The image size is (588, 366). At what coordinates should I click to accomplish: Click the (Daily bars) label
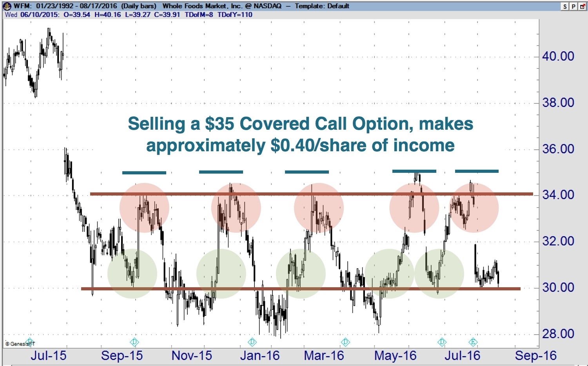pyautogui.click(x=139, y=6)
